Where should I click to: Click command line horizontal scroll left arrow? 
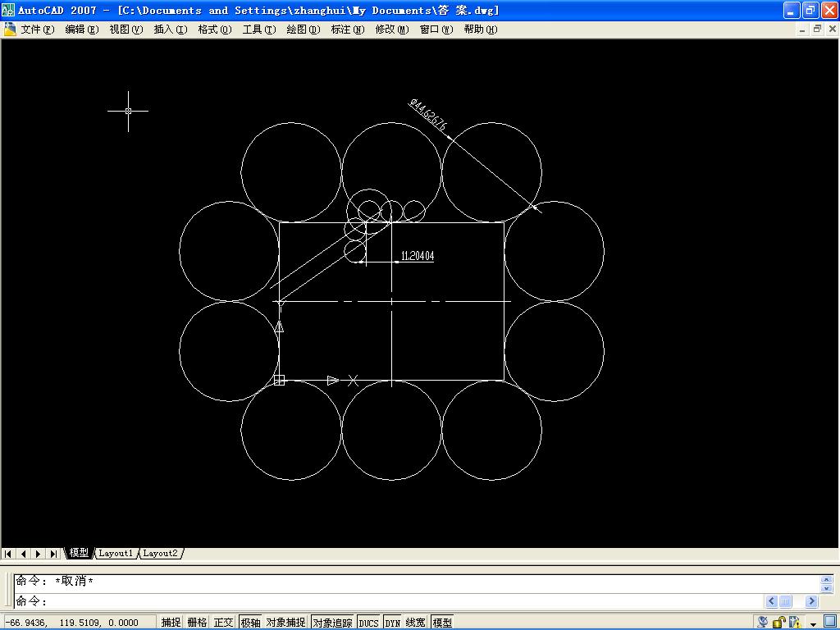772,601
